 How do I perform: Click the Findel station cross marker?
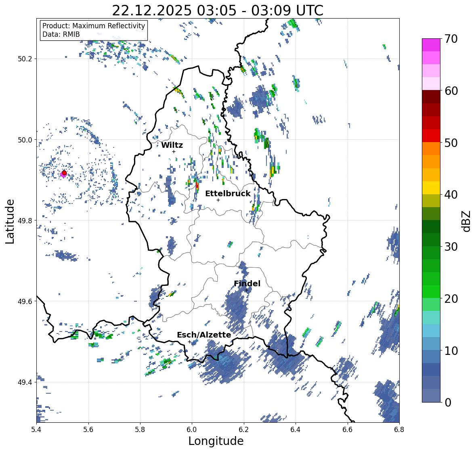click(x=247, y=290)
